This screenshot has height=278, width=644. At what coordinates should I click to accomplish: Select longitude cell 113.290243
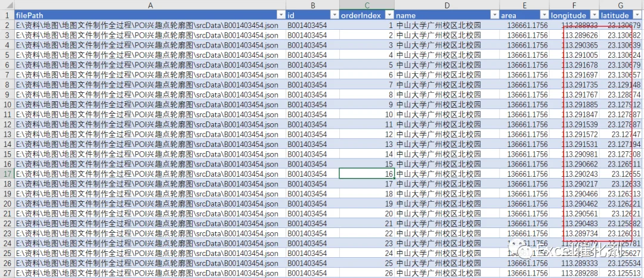pyautogui.click(x=574, y=174)
